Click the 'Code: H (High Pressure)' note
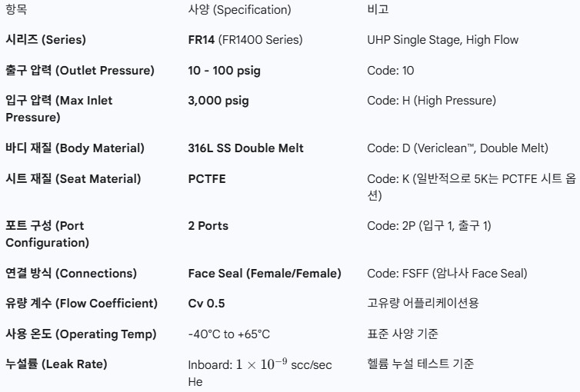Image resolution: width=580 pixels, height=392 pixels. coord(432,101)
